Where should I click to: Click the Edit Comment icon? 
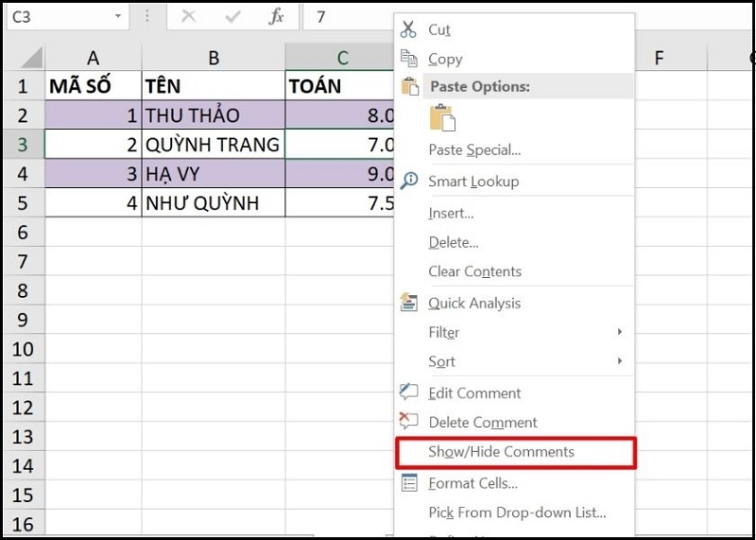(x=408, y=392)
